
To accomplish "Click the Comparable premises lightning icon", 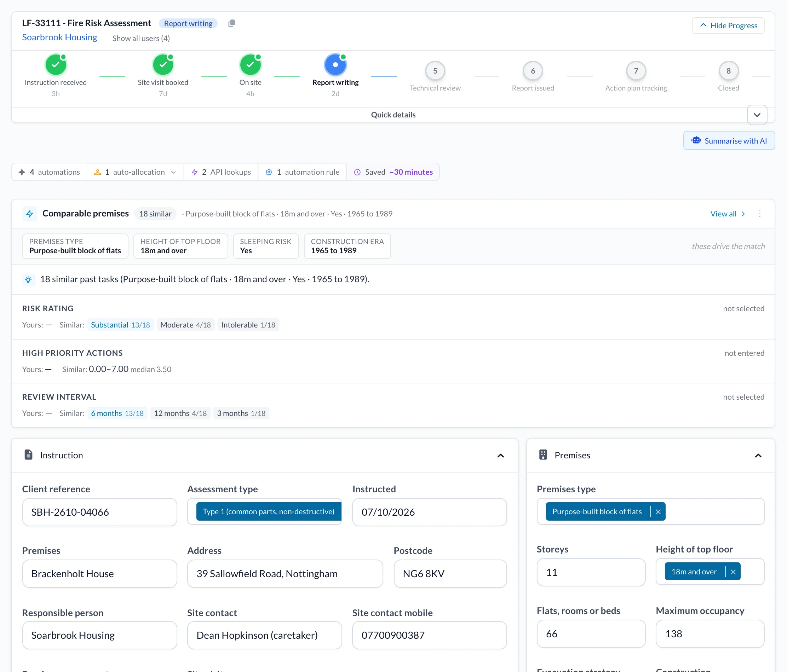I will click(x=30, y=214).
